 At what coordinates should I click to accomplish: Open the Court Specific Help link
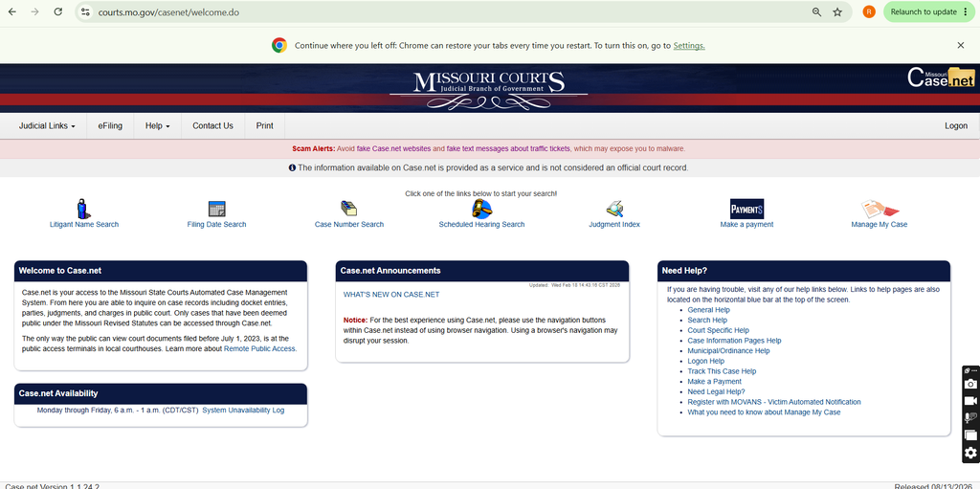[718, 330]
